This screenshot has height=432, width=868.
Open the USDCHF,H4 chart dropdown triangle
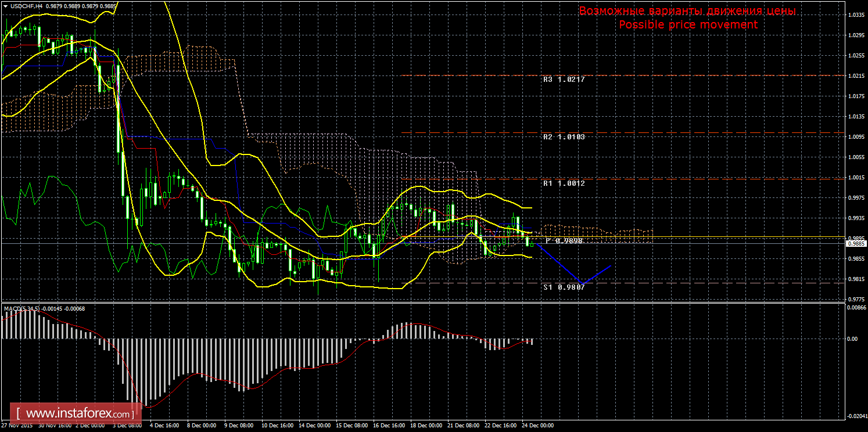5,6
